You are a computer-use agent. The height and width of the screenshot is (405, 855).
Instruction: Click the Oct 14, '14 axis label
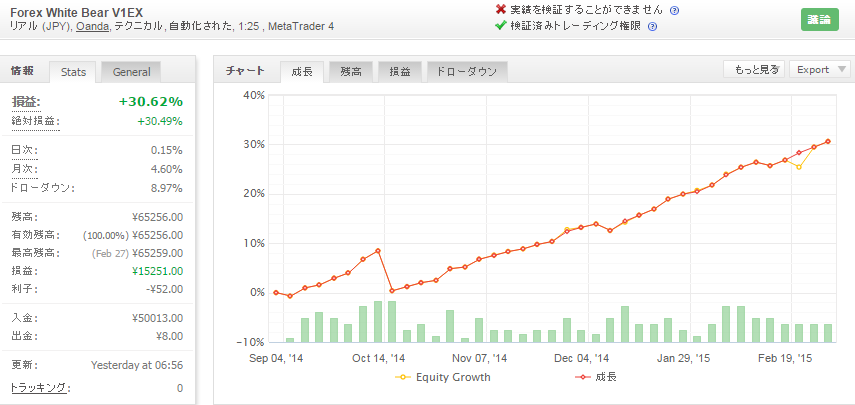click(x=378, y=358)
